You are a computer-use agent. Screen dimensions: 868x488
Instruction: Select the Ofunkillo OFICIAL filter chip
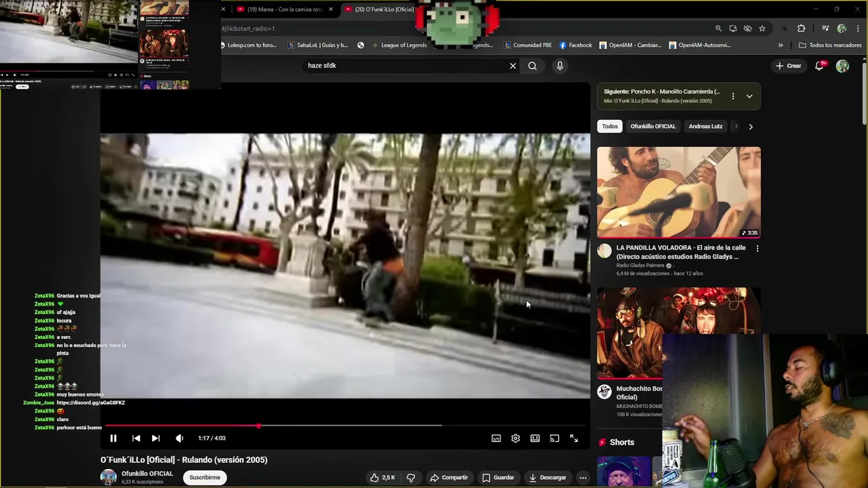[x=653, y=126]
